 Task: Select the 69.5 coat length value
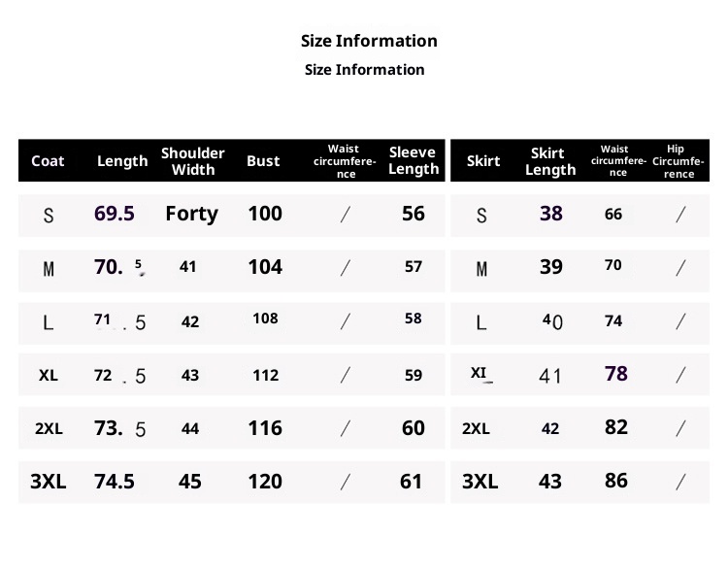click(115, 214)
